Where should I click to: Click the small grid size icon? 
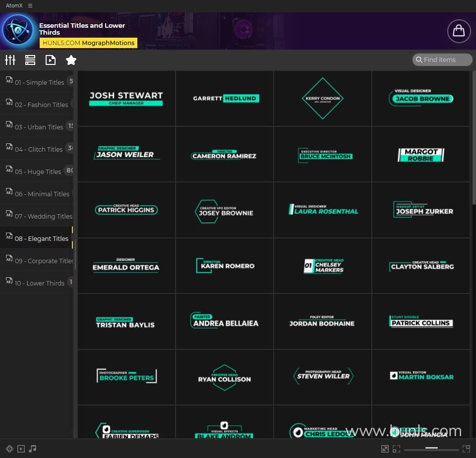(x=396, y=449)
